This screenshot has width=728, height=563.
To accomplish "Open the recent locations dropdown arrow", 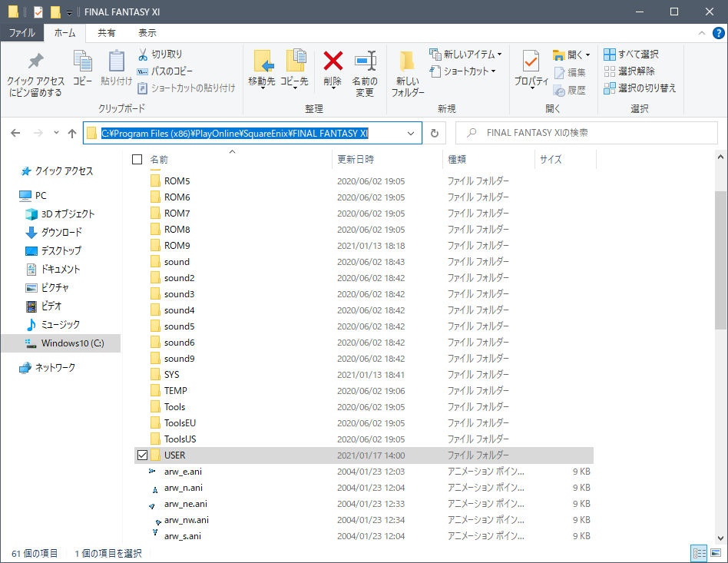I will click(56, 133).
